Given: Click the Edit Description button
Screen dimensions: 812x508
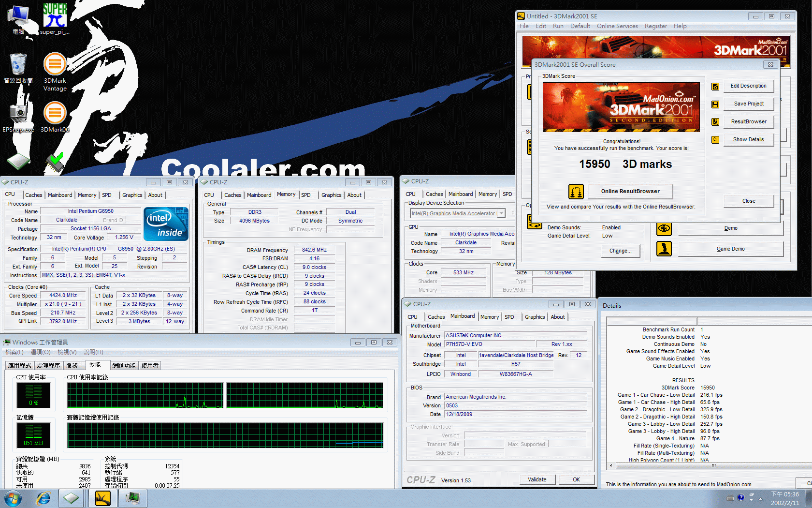Looking at the screenshot, I should (x=749, y=86).
